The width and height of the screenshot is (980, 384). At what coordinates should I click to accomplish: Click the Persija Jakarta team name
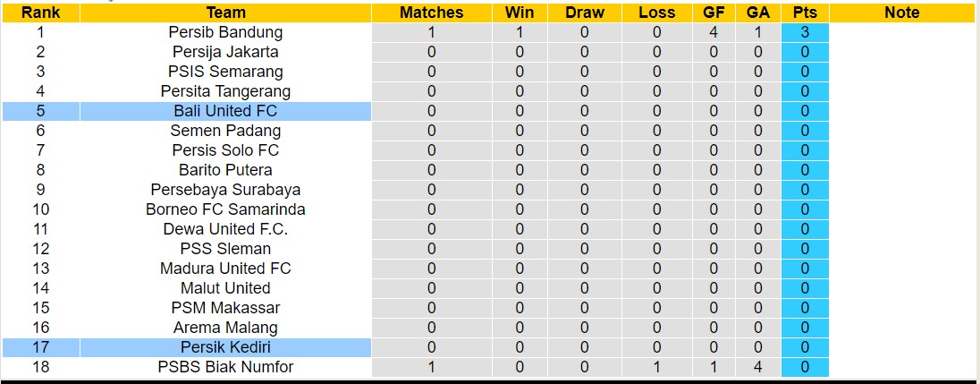click(x=225, y=52)
